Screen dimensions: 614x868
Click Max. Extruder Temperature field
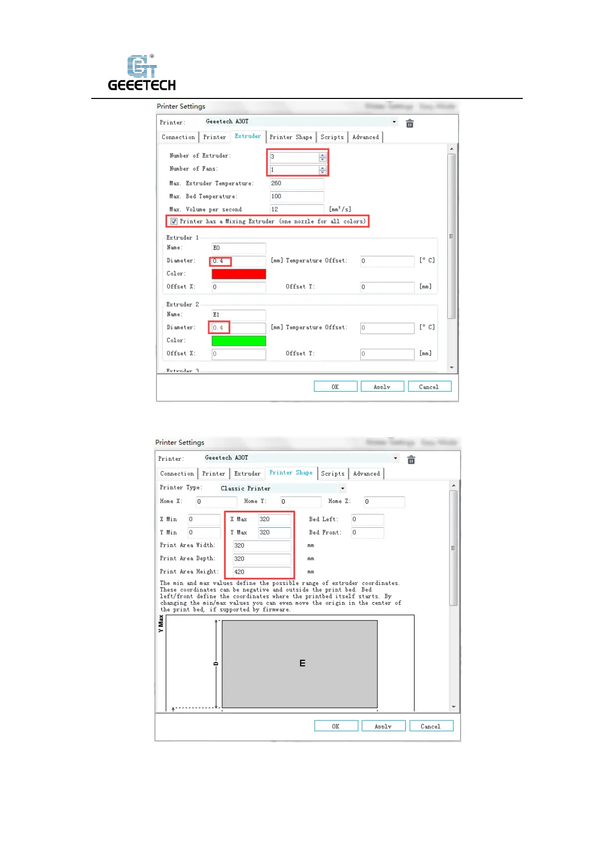pos(296,183)
